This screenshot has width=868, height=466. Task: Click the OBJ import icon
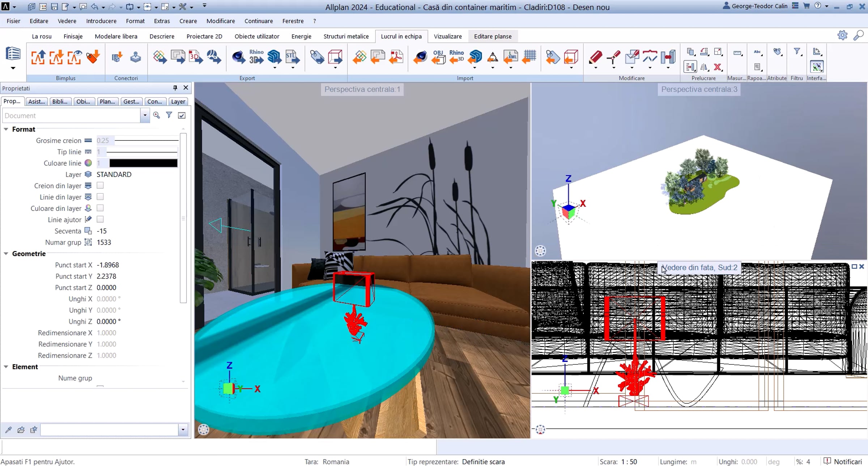coord(438,57)
